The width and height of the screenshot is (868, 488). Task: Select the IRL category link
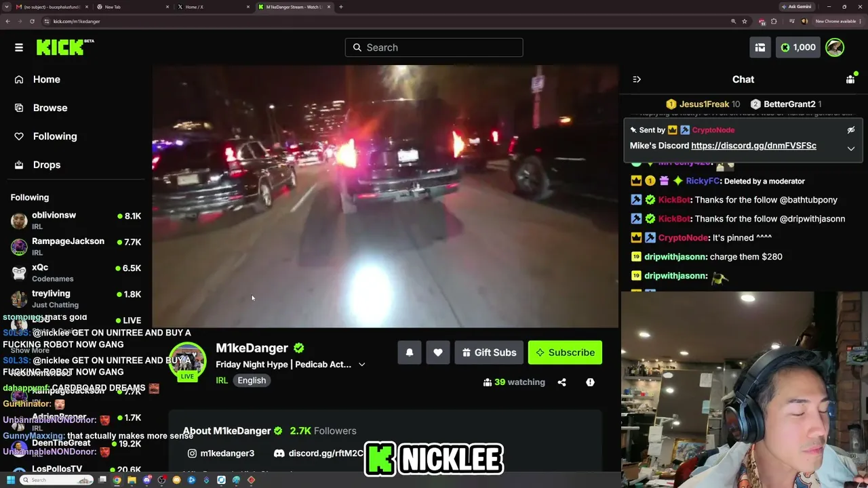[222, 380]
